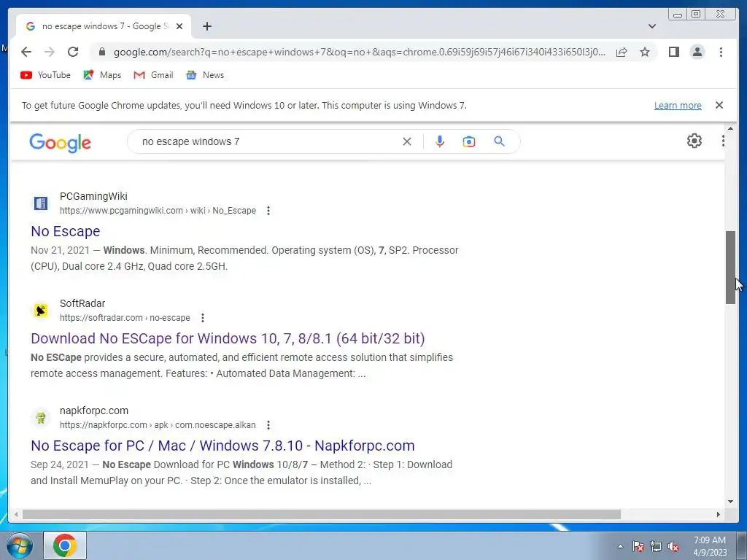View site information lock icon
This screenshot has width=747, height=560.
point(101,52)
